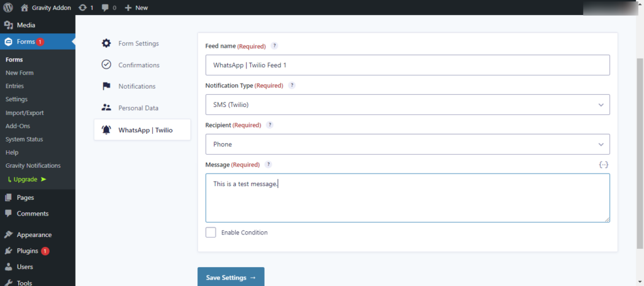This screenshot has height=286, width=644.
Task: Click the updates icon in admin bar
Action: 83,8
